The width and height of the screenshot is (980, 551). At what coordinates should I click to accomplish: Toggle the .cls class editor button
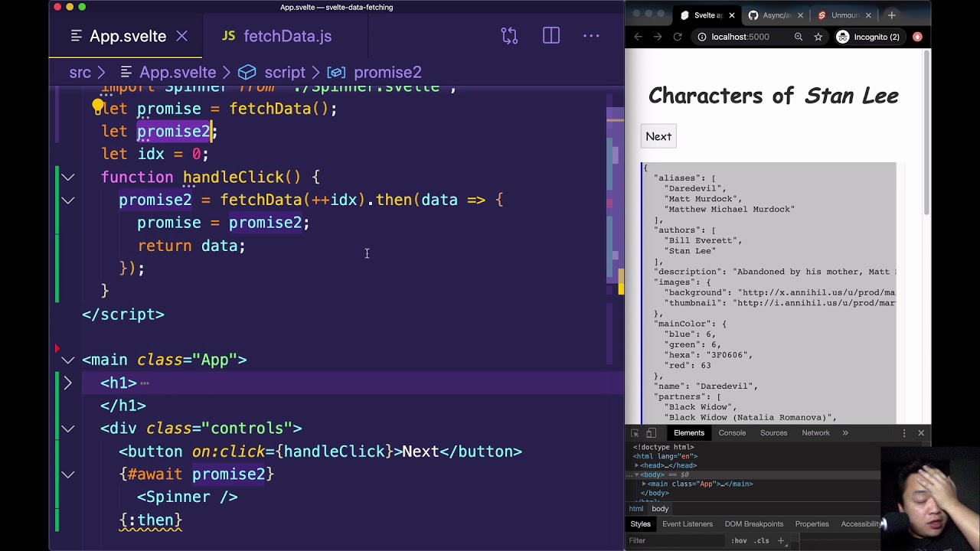click(x=761, y=541)
